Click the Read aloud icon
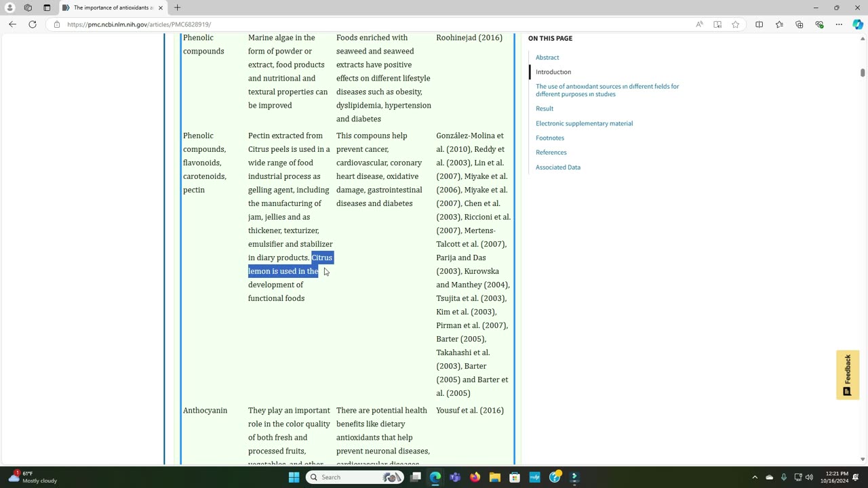 click(x=699, y=24)
